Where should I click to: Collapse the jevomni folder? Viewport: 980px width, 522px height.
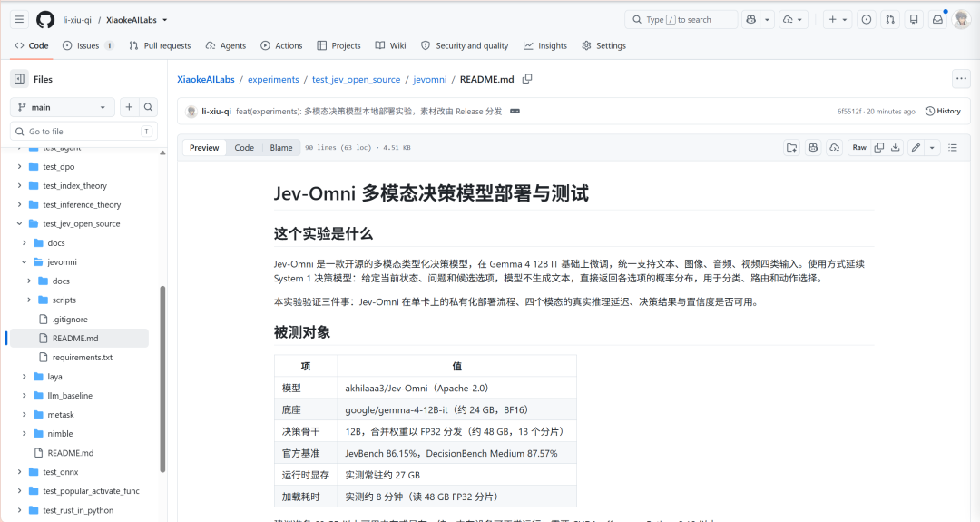[24, 262]
